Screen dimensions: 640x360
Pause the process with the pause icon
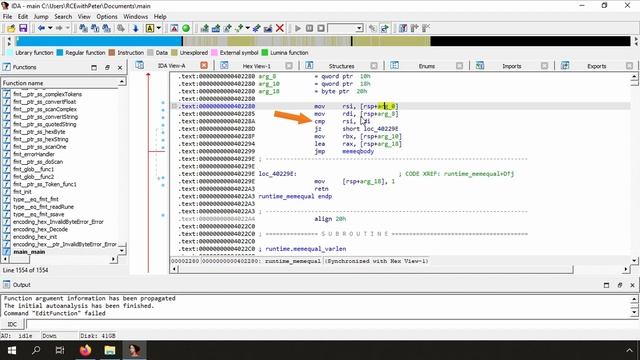[x=309, y=28]
